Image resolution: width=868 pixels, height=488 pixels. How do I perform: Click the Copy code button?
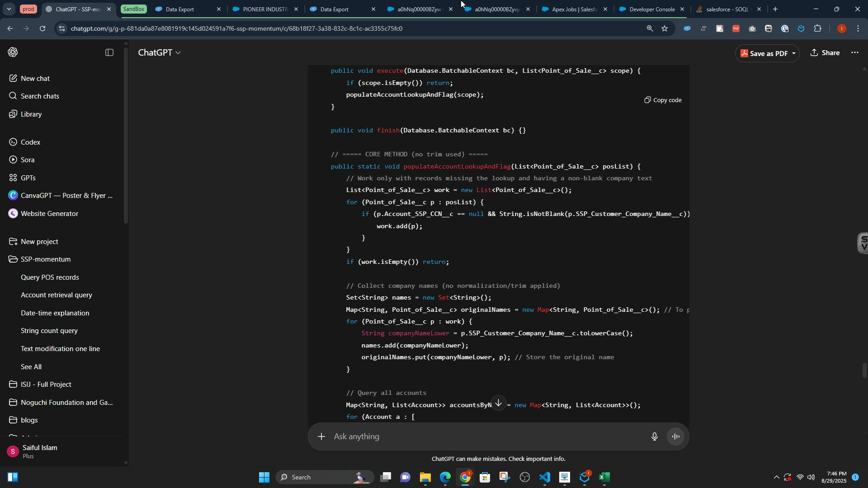[x=663, y=100]
